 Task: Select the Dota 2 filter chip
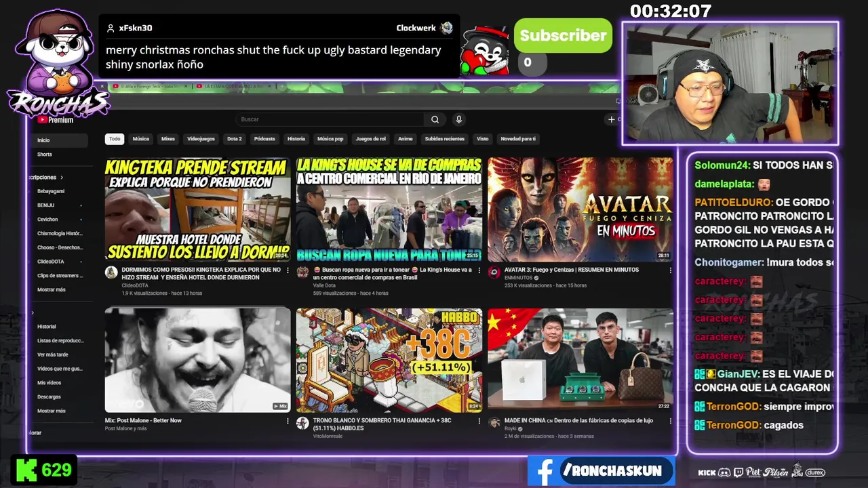tap(234, 139)
